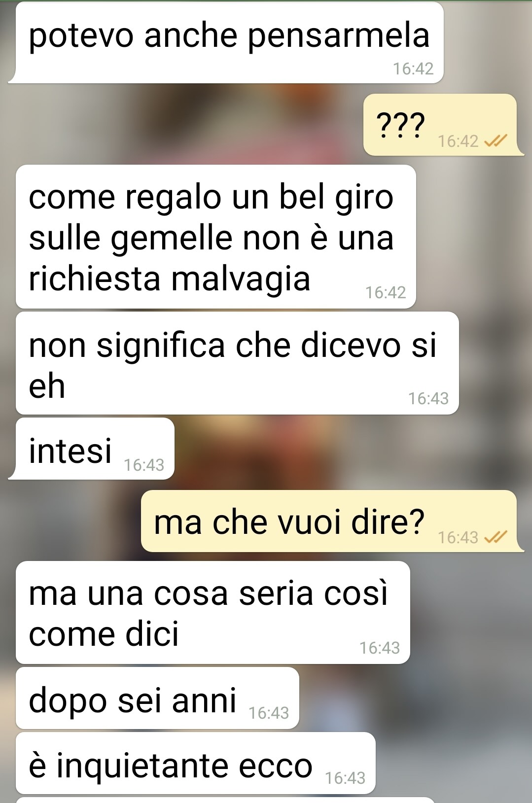Screen dimensions: 532x803
Task: Click the 16:43 timestamp under 'come dici'
Action: pyautogui.click(x=380, y=648)
